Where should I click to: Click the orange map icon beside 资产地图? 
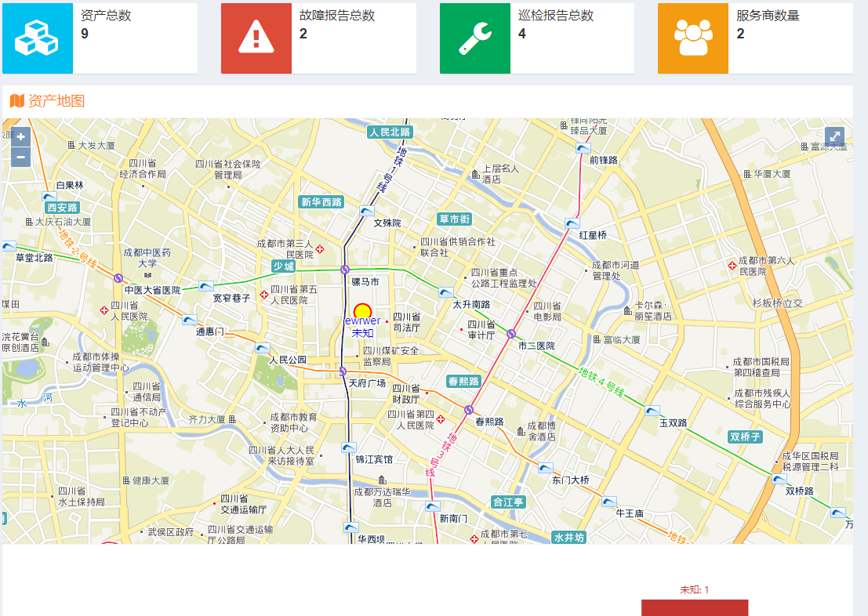16,101
